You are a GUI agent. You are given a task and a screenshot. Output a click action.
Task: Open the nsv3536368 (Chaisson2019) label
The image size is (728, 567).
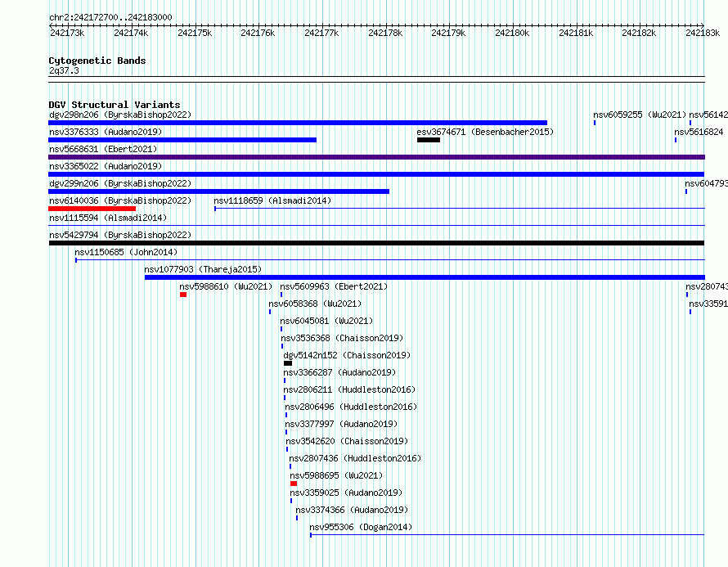click(342, 338)
